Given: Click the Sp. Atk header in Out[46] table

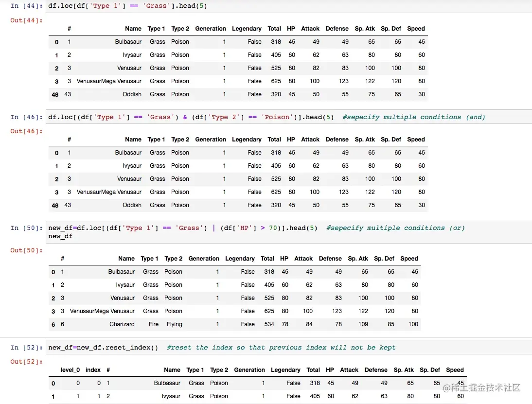Looking at the screenshot, I should click(365, 140).
